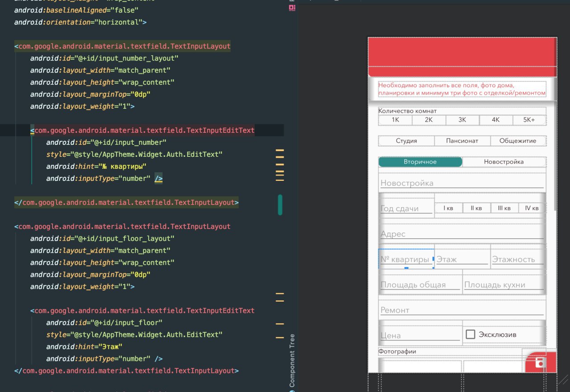Choose the Общежитие option
Screen dimensions: 570x392
point(518,141)
